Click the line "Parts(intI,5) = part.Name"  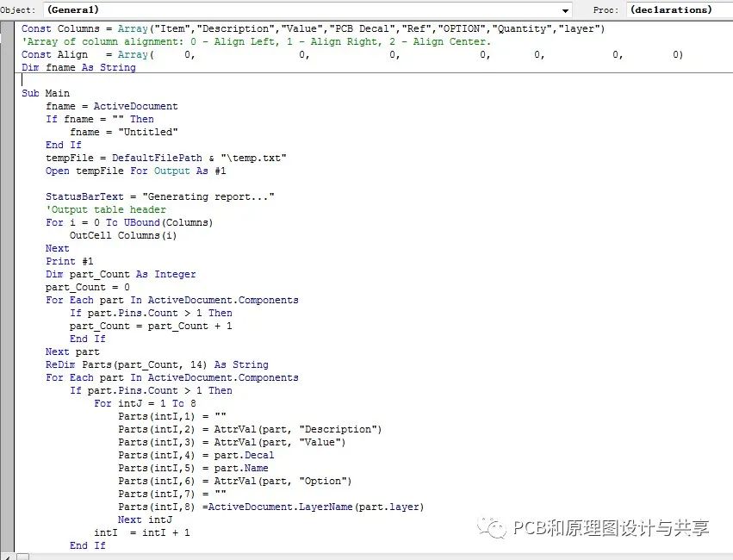tap(194, 469)
